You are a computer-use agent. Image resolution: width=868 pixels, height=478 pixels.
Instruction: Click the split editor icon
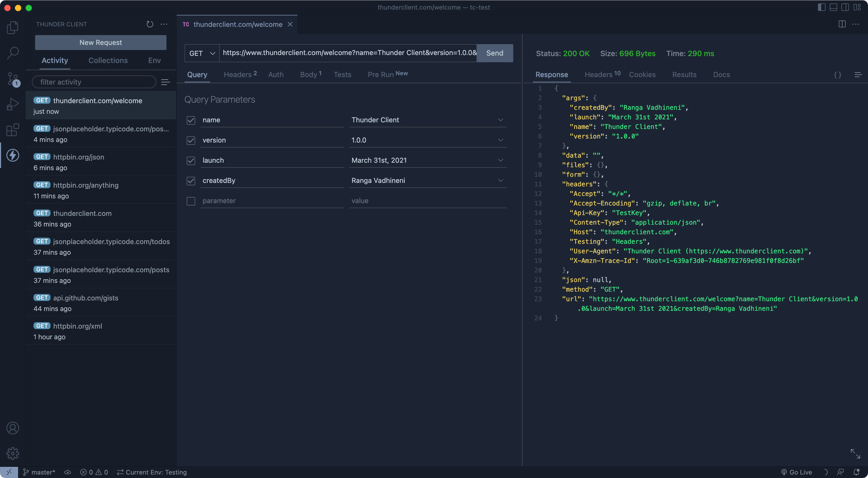842,24
